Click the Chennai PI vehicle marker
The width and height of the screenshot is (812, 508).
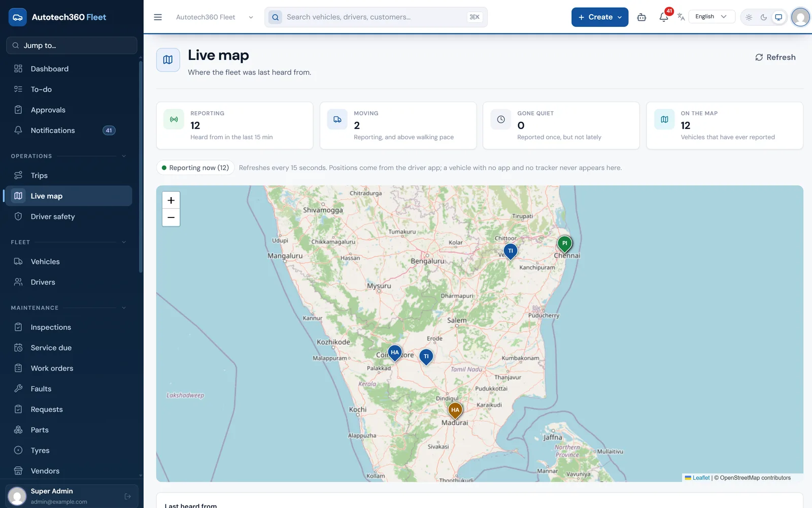click(564, 244)
